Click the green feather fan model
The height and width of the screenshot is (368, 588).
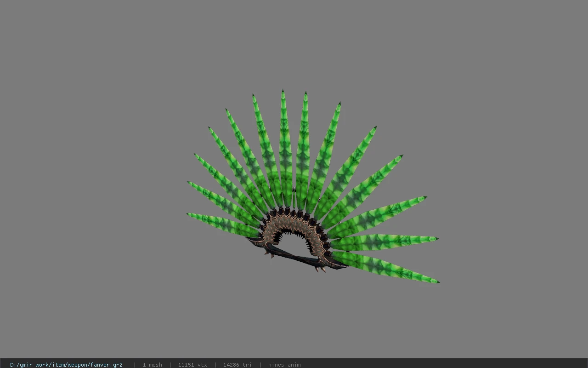[x=313, y=186]
